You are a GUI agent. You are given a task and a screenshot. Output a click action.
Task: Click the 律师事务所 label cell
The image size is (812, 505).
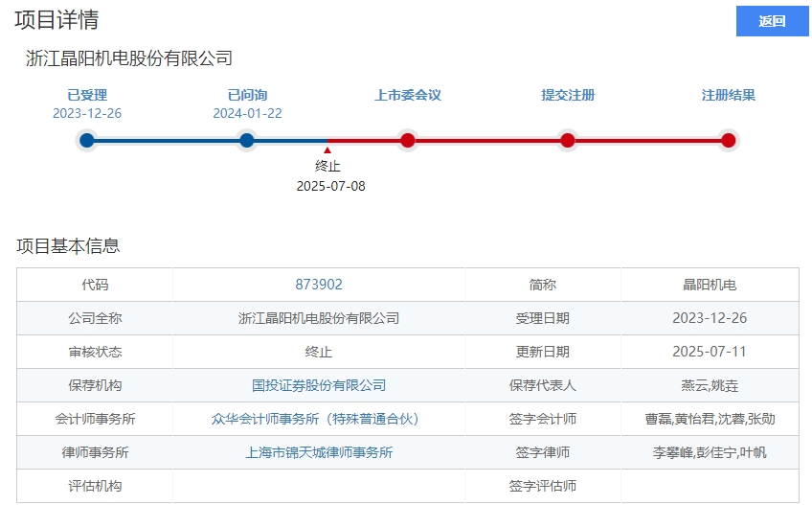click(x=95, y=452)
